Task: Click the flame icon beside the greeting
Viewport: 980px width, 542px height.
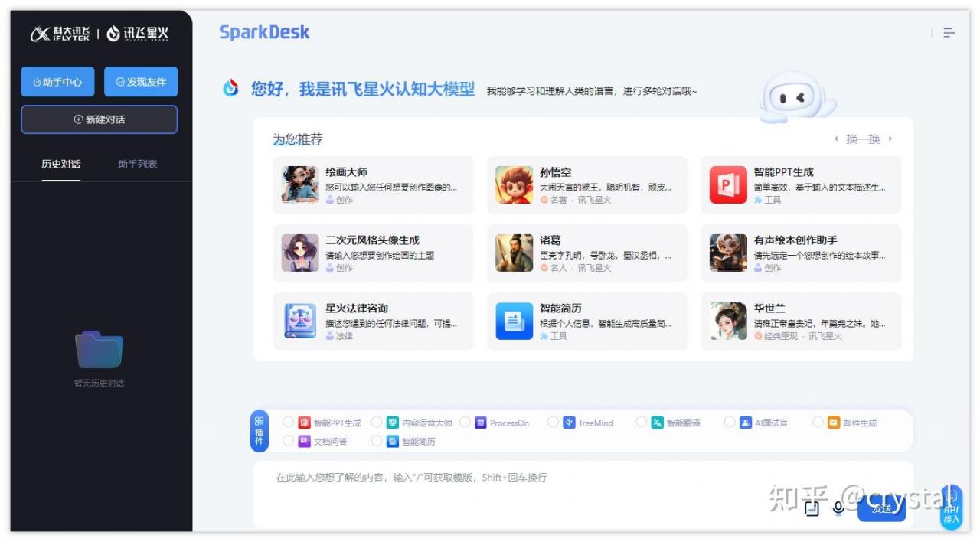Action: click(x=230, y=89)
